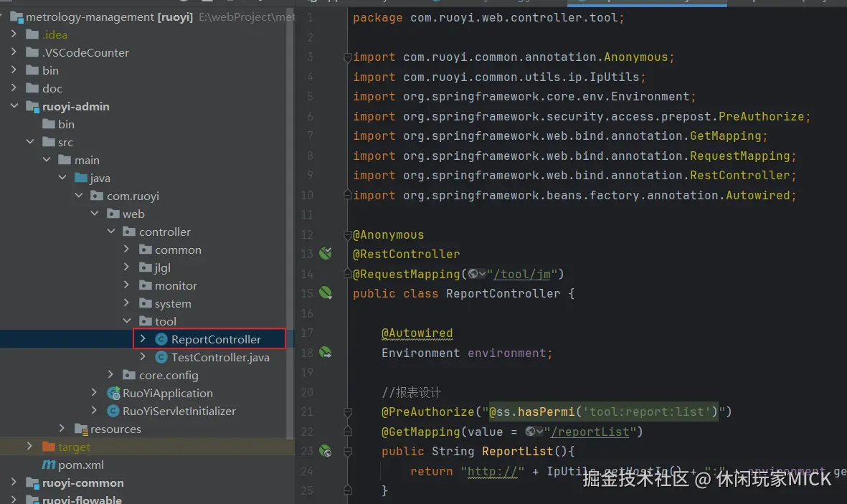Select the ReportController class icon in tree
This screenshot has width=847, height=504.
coord(161,339)
